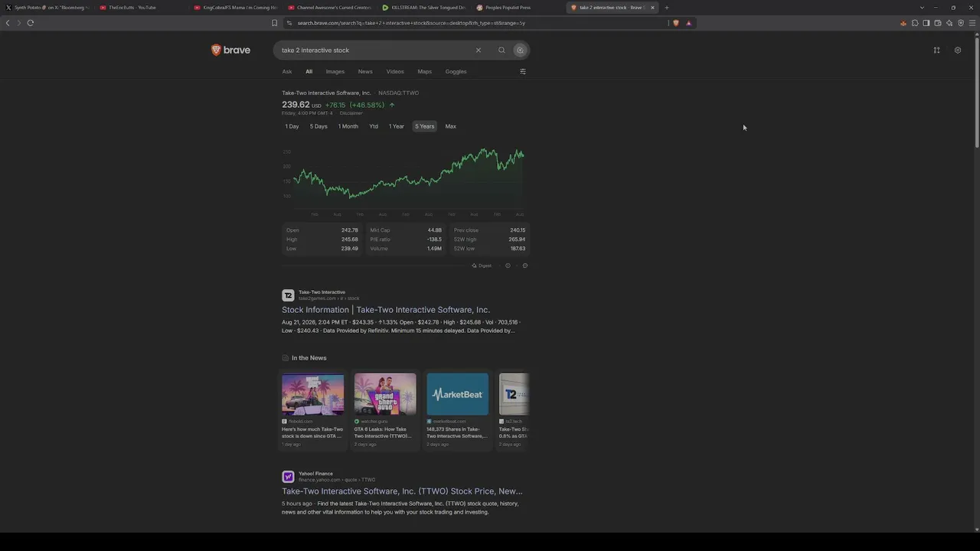Switch to the KingCobraJFS YouTube tab

(x=235, y=8)
